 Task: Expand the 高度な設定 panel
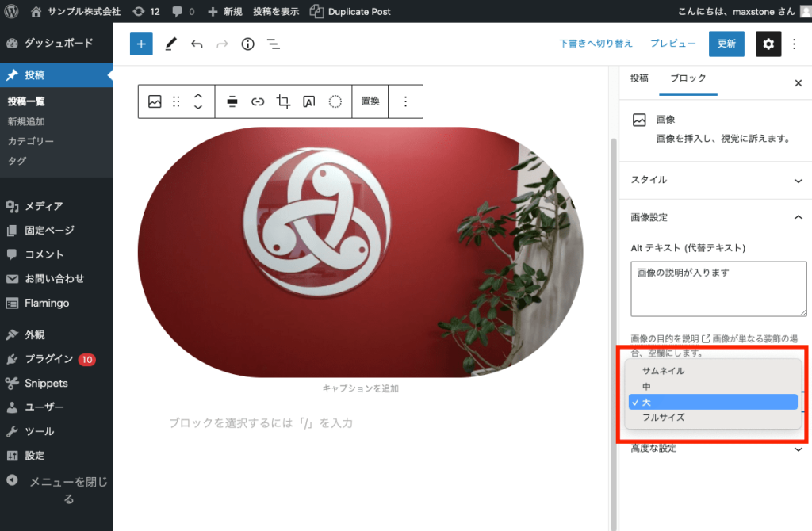coord(714,448)
